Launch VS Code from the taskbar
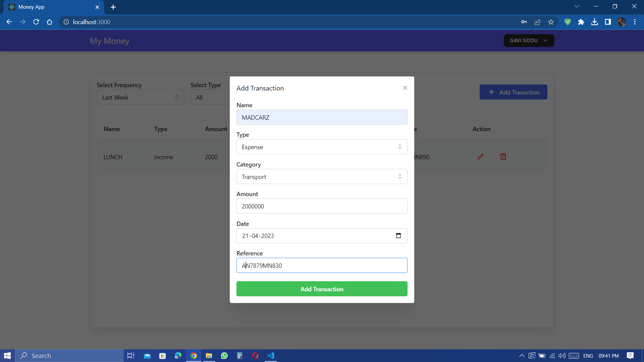644x362 pixels. coord(271,355)
